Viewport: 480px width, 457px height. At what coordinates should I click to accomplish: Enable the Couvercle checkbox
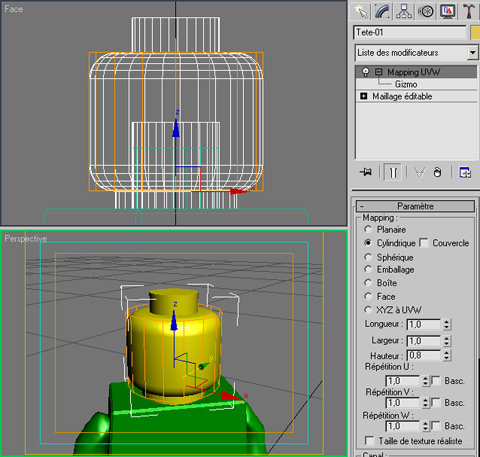424,243
